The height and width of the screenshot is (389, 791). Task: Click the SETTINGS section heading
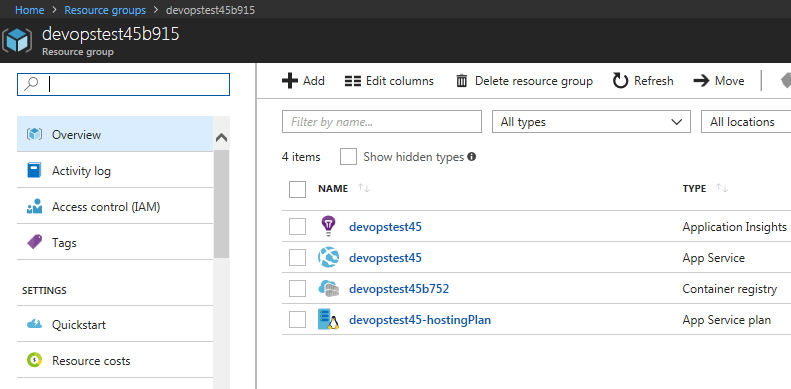coord(44,291)
